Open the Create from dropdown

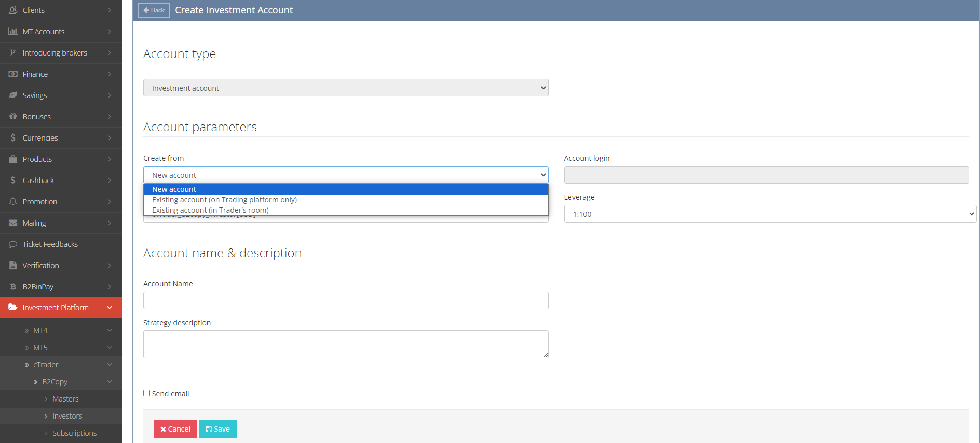[346, 175]
